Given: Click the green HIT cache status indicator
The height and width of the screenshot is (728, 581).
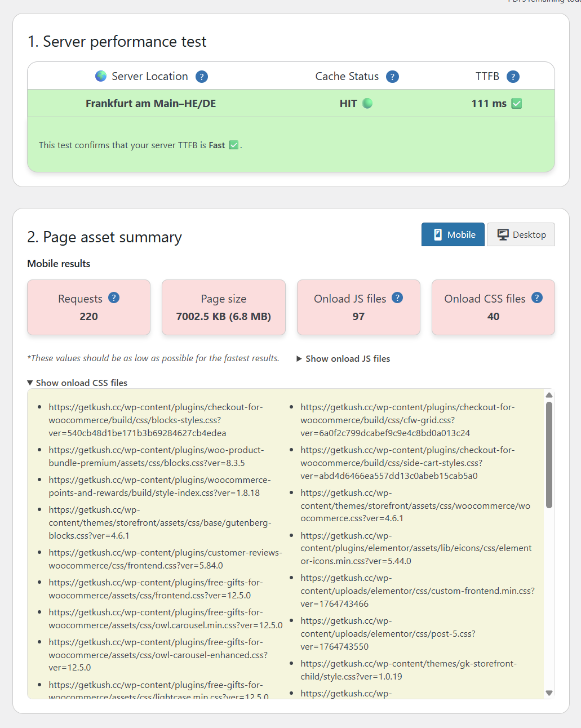Looking at the screenshot, I should click(367, 103).
